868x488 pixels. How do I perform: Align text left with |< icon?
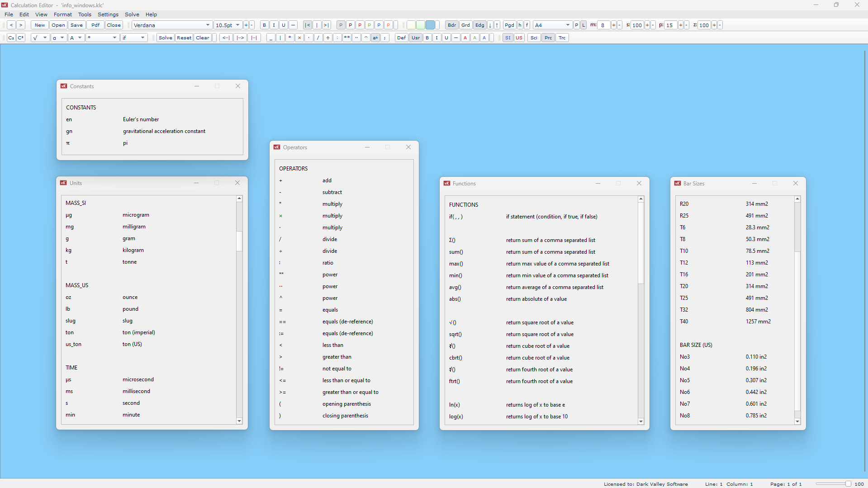click(x=308, y=25)
